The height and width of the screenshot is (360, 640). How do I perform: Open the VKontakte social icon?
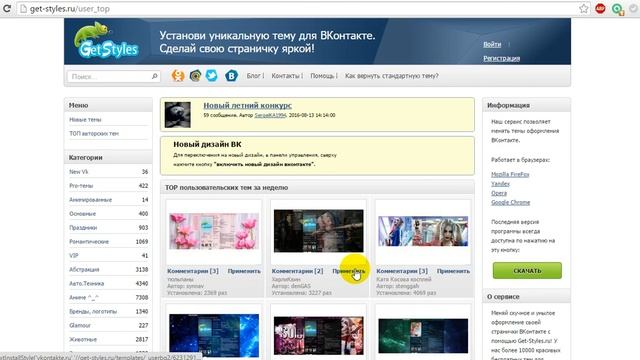point(231,76)
